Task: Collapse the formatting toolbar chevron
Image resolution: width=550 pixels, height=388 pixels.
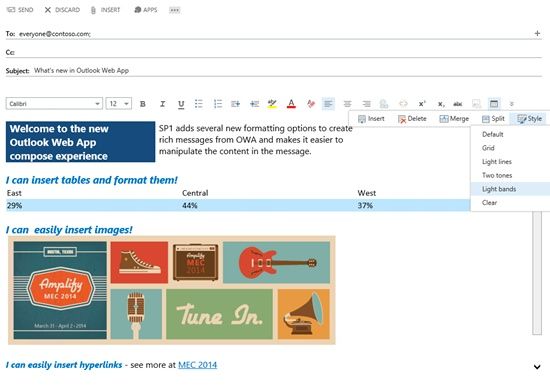Action: 512,104
